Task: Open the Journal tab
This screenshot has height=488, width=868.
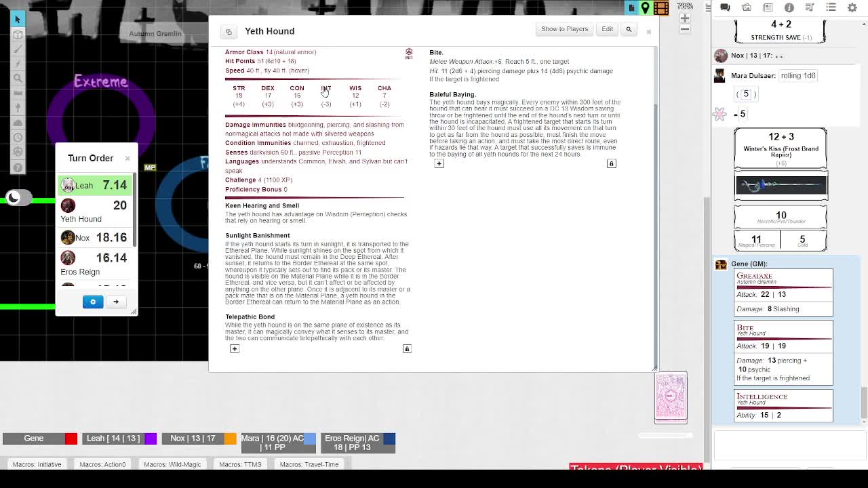Action: click(x=768, y=7)
